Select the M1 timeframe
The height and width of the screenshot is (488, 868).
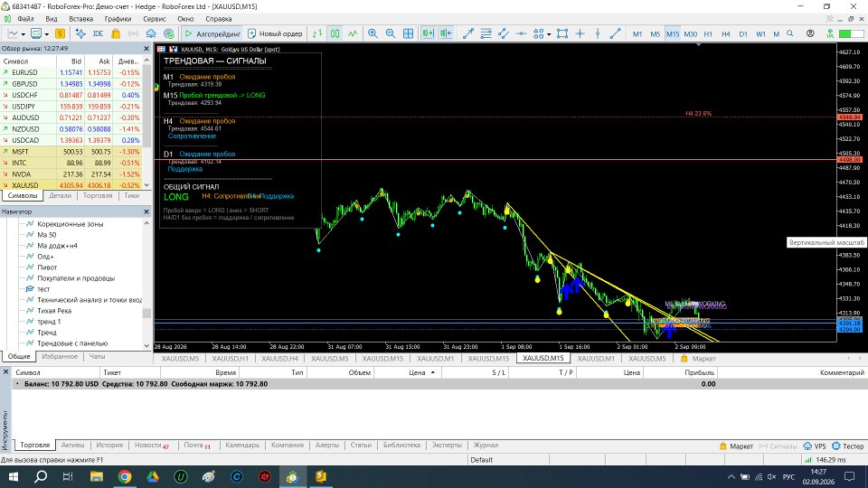[x=637, y=33]
